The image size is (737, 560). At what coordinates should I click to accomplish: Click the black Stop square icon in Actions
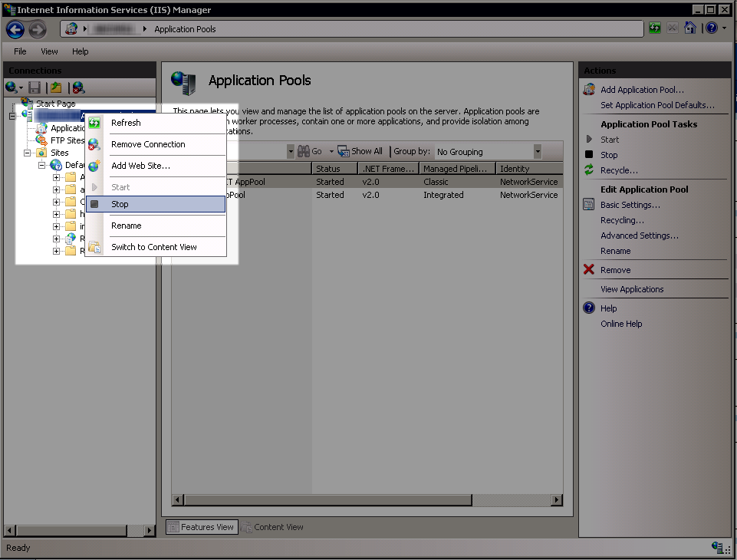(x=589, y=154)
